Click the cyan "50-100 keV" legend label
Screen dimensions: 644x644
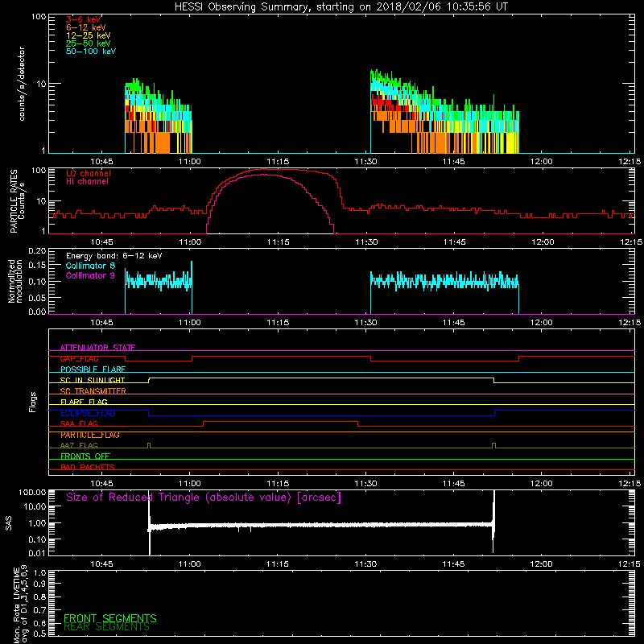coord(91,52)
